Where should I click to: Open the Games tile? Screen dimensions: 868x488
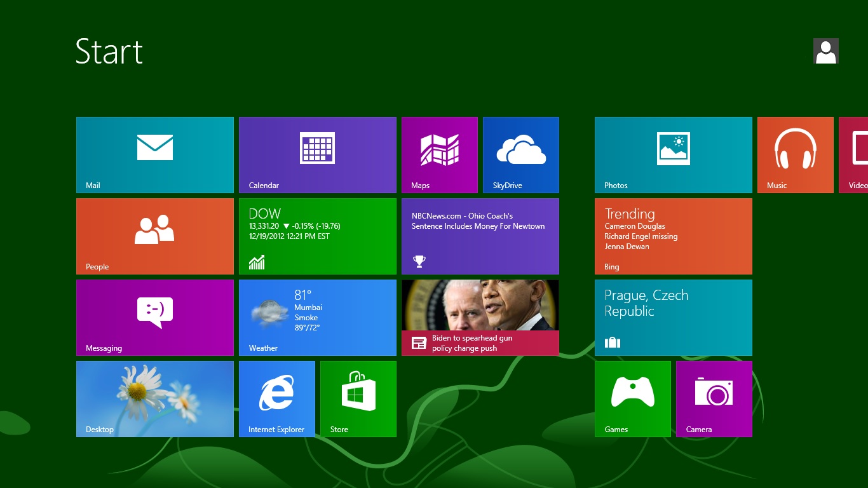[x=632, y=398]
